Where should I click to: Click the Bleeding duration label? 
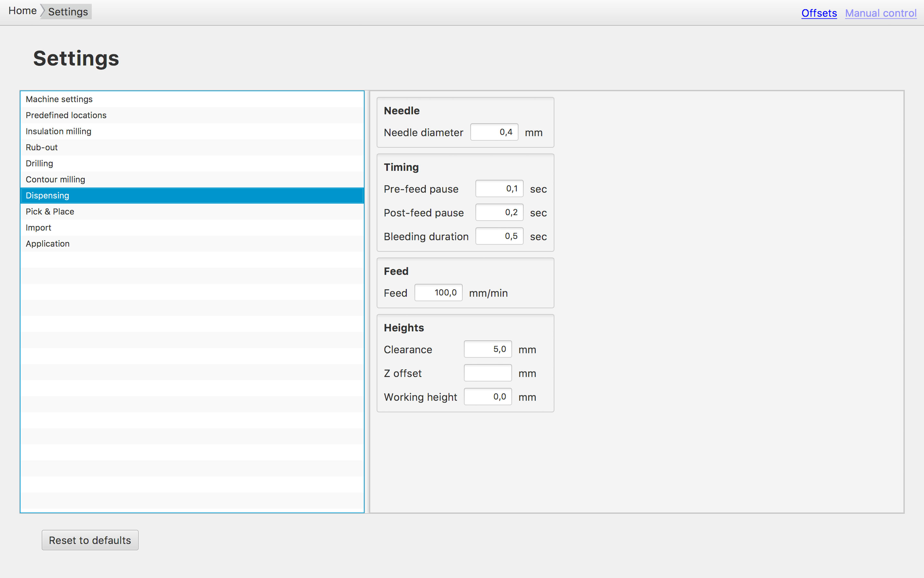pos(426,237)
